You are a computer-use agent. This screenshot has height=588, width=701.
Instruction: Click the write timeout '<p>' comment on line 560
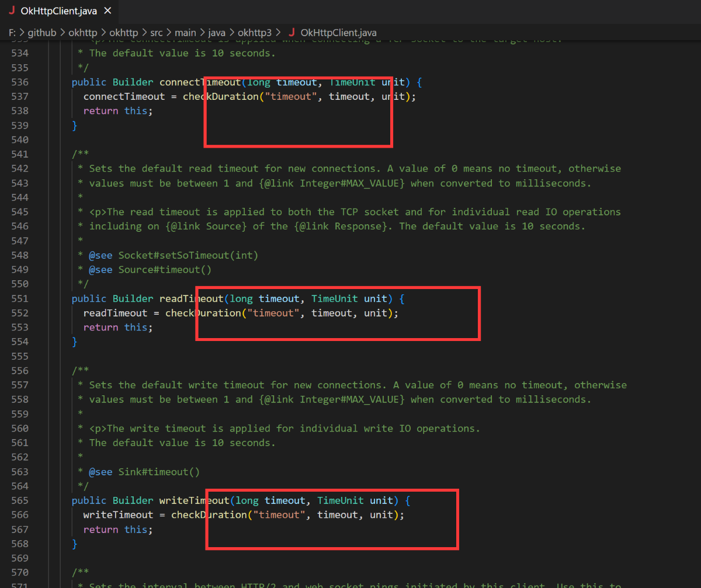point(284,428)
